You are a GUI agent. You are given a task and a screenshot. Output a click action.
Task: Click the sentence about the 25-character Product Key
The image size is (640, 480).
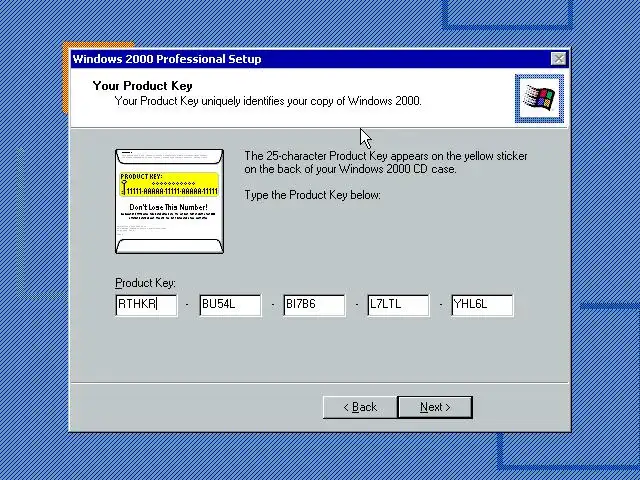pos(386,162)
